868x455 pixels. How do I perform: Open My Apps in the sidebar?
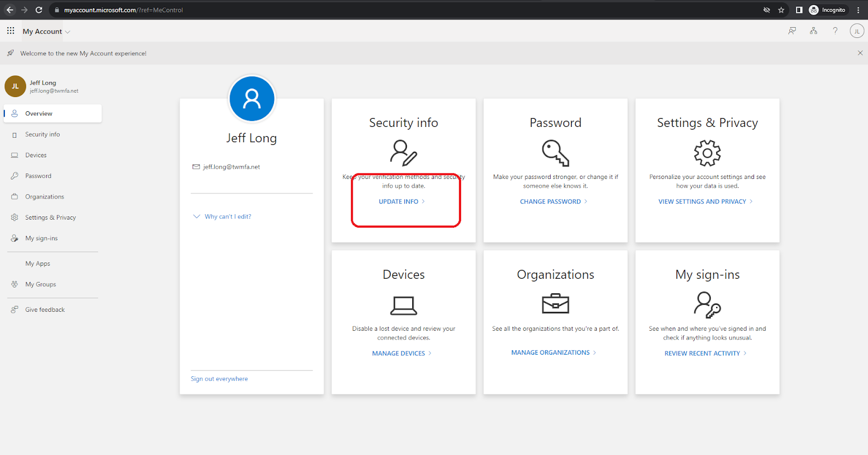tap(53, 264)
